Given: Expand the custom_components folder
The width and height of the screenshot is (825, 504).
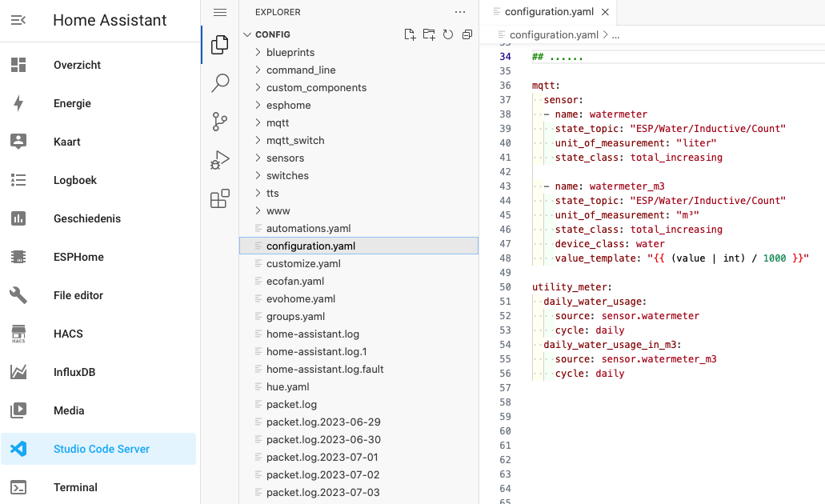Looking at the screenshot, I should (x=258, y=87).
